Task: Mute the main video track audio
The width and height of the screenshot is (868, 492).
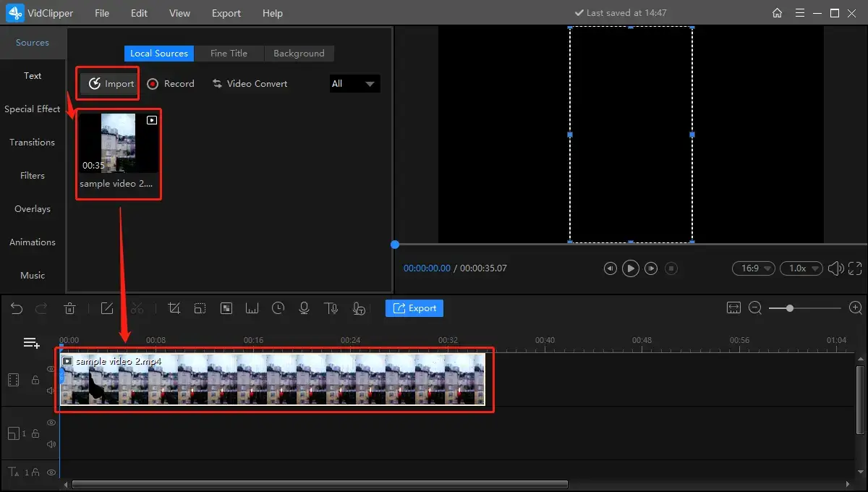Action: pyautogui.click(x=51, y=391)
